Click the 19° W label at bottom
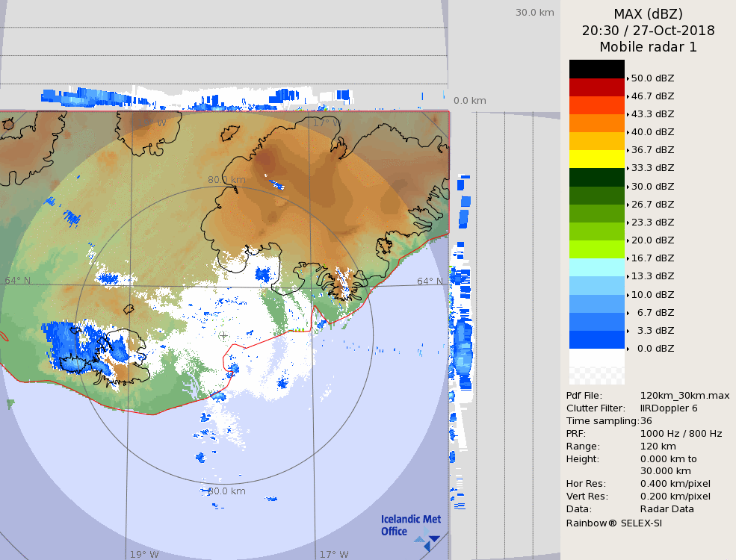736x560 pixels. coord(143,554)
